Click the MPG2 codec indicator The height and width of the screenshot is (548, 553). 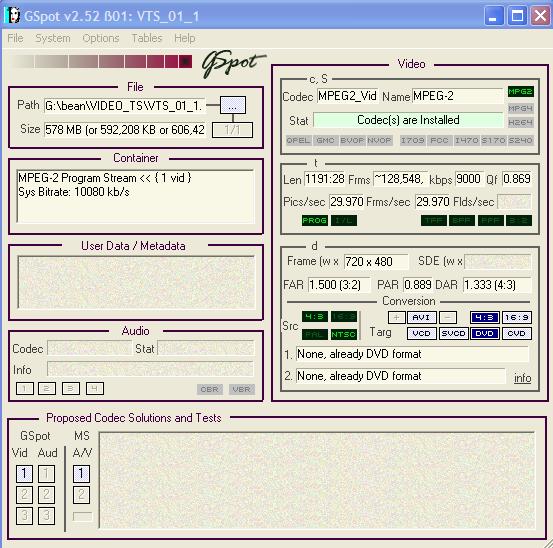521,92
